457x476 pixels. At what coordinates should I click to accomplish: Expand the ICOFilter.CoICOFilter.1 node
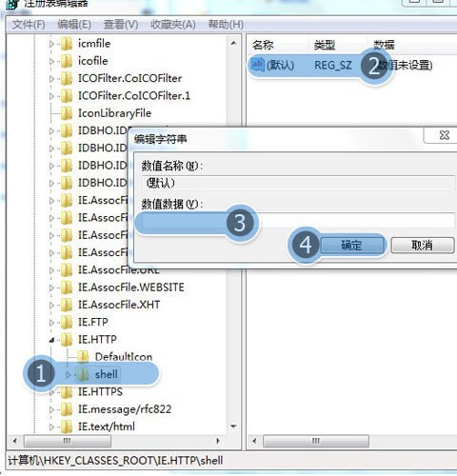[x=51, y=96]
